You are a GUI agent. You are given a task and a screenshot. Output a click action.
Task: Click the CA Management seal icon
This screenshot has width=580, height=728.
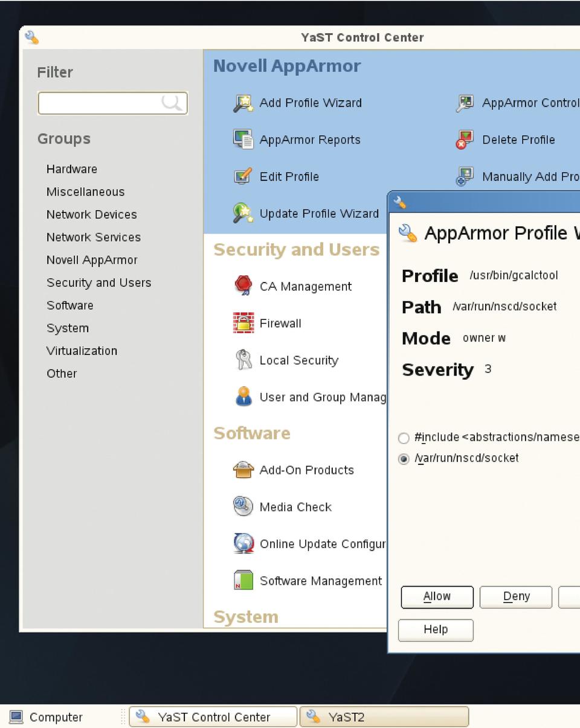tap(243, 286)
